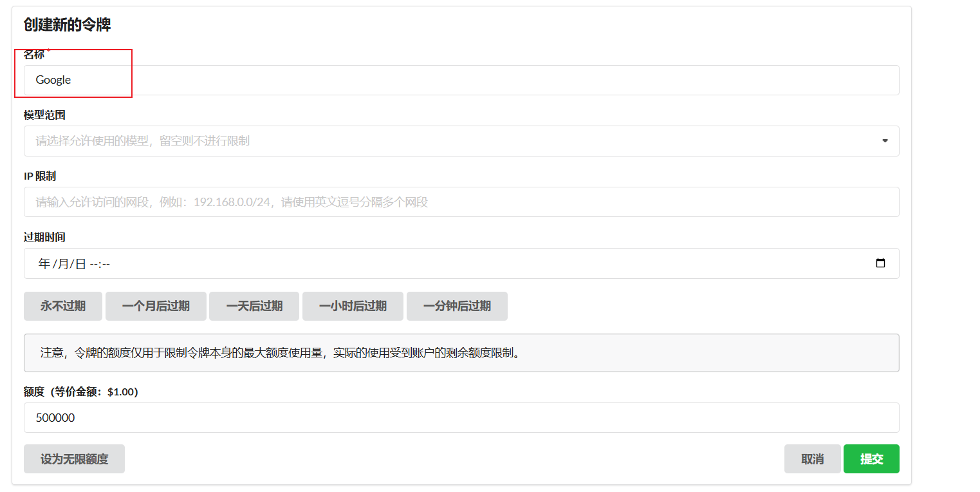Open the calendar icon in 过期时间 field

click(881, 263)
